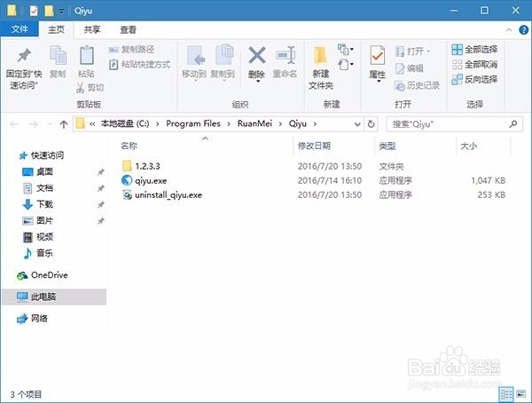Screen dimensions: 532x403
Task: Click History (历史记录) in the ribbon
Action: tap(418, 85)
